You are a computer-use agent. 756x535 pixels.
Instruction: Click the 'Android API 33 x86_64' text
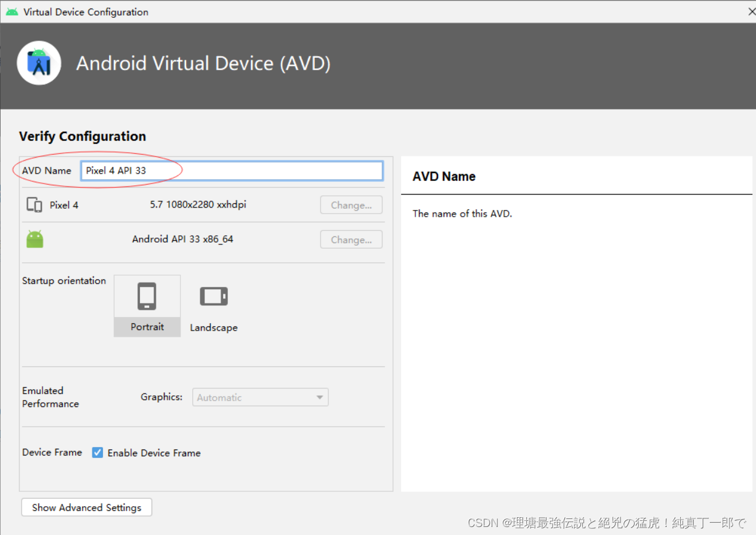click(182, 239)
